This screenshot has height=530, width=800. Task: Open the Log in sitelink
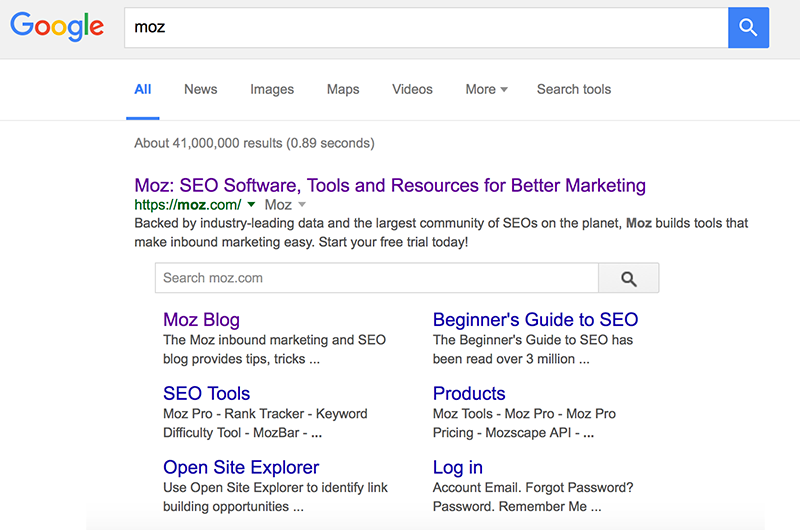[x=458, y=467]
